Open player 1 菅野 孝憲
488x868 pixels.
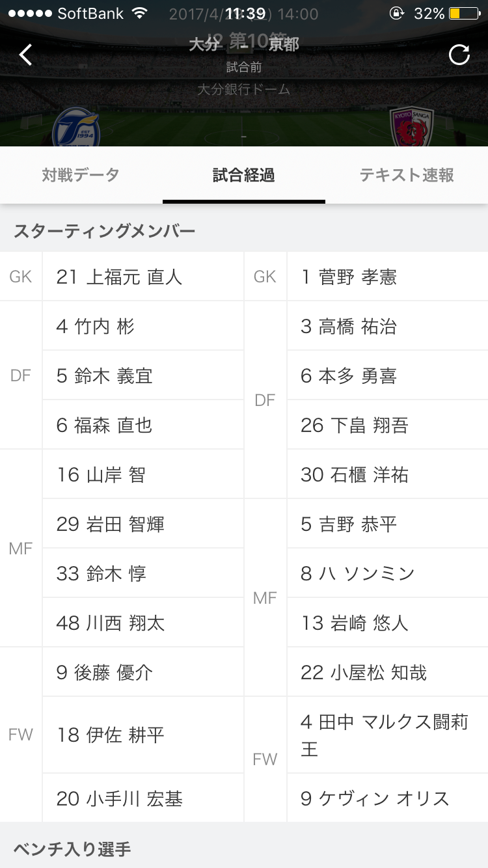(386, 277)
